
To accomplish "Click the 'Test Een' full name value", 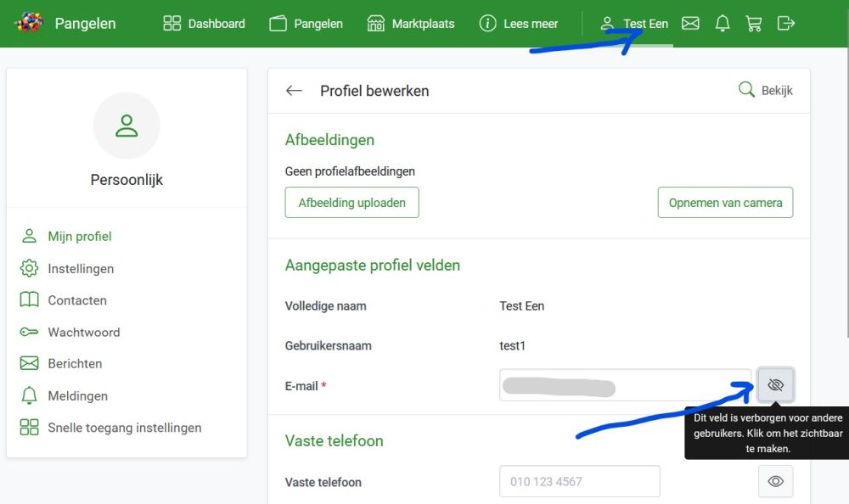I will [x=522, y=305].
